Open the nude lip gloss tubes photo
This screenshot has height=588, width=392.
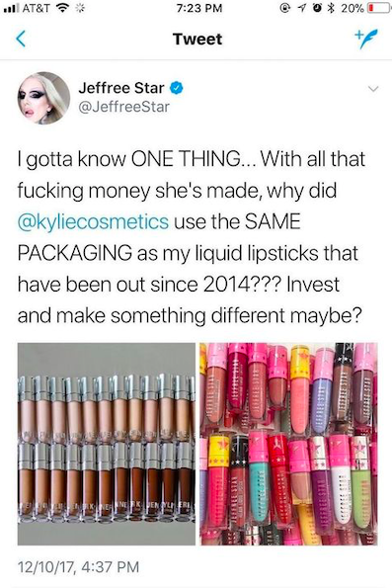click(107, 444)
